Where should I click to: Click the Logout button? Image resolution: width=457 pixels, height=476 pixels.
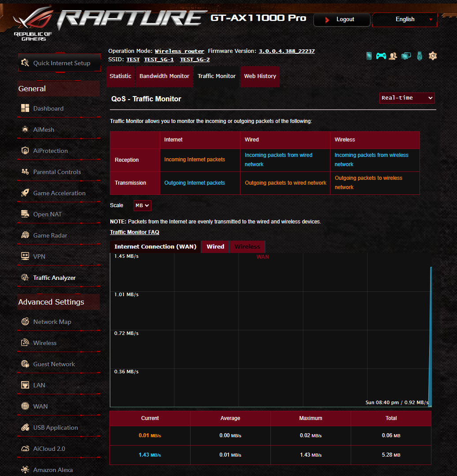342,19
